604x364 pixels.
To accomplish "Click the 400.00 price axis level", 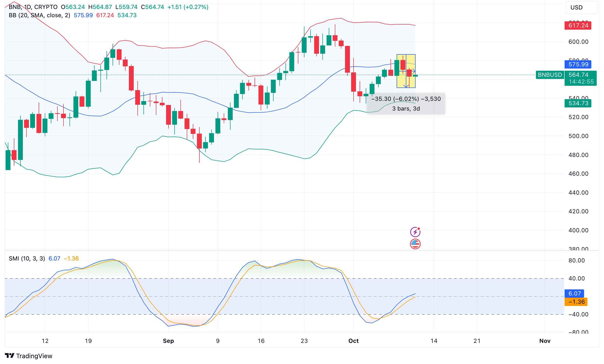I will [578, 230].
